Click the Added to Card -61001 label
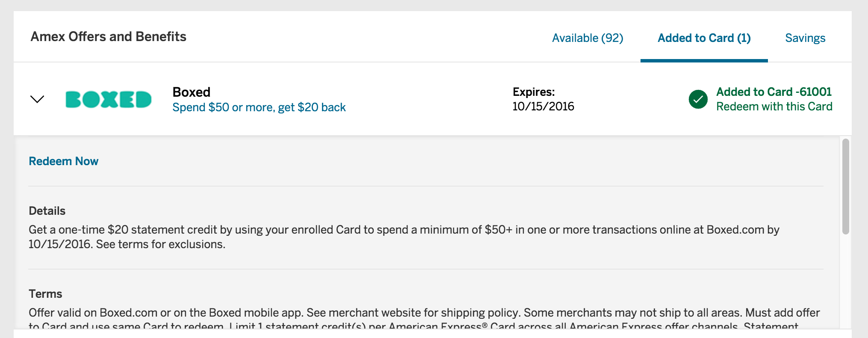The width and height of the screenshot is (868, 338). 773,91
